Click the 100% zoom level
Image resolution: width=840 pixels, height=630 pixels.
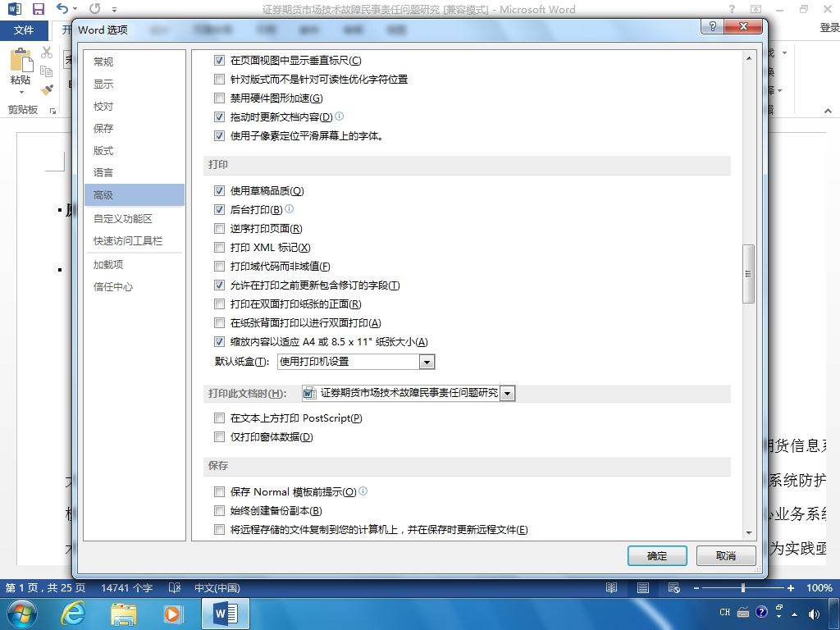[x=819, y=587]
